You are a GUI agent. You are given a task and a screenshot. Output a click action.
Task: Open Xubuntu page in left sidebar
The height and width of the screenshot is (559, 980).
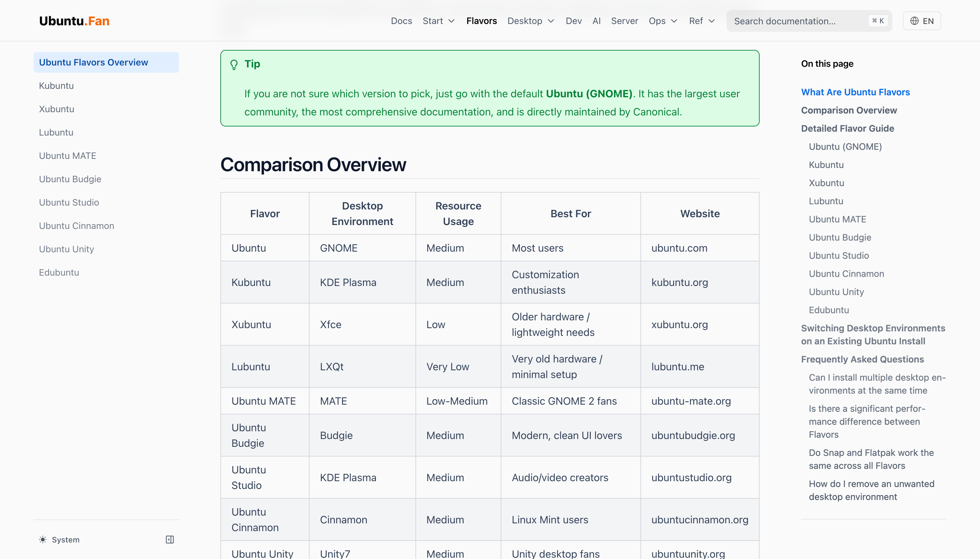pyautogui.click(x=106, y=109)
